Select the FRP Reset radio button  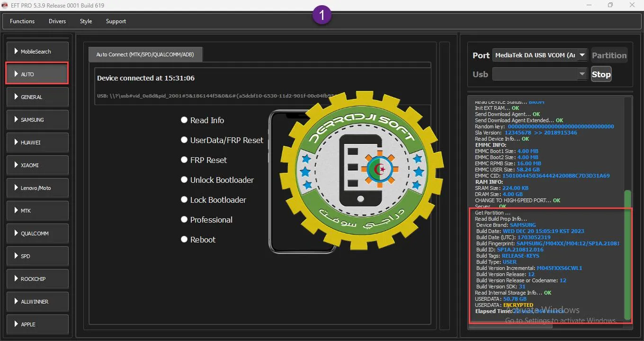(184, 160)
